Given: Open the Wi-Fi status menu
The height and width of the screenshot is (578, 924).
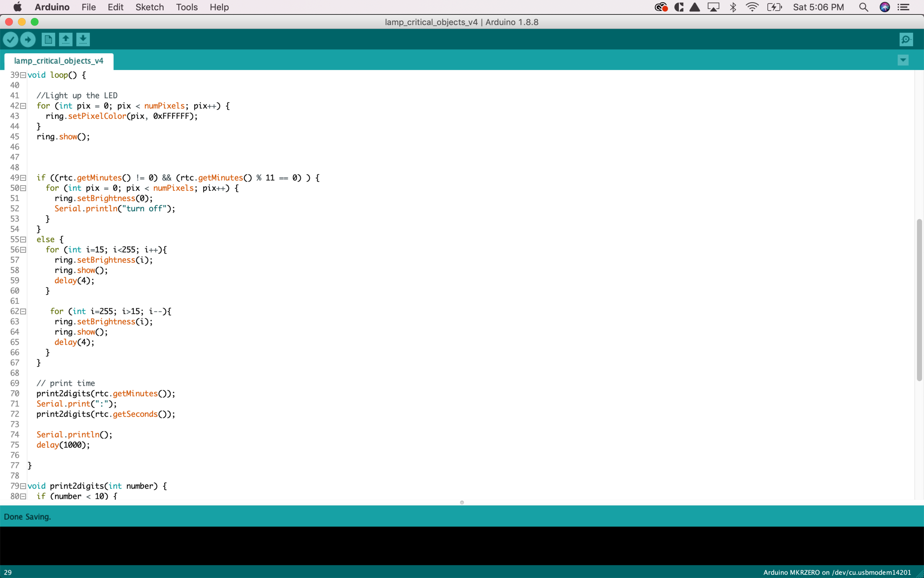Looking at the screenshot, I should point(752,7).
